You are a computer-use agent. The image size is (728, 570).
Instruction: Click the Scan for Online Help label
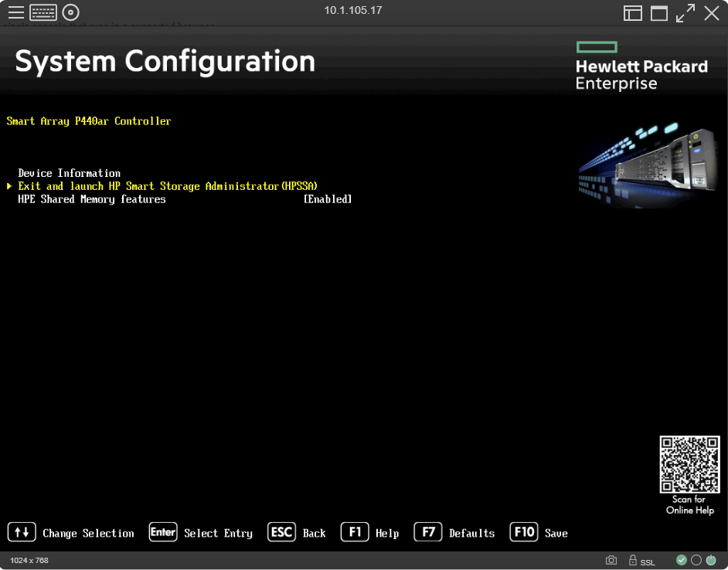pos(689,504)
